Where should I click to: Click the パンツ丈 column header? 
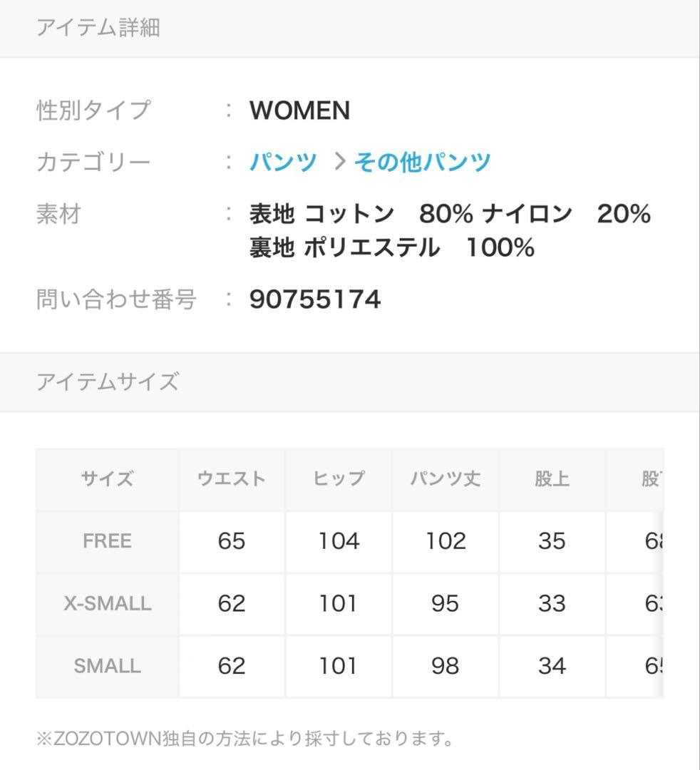445,479
